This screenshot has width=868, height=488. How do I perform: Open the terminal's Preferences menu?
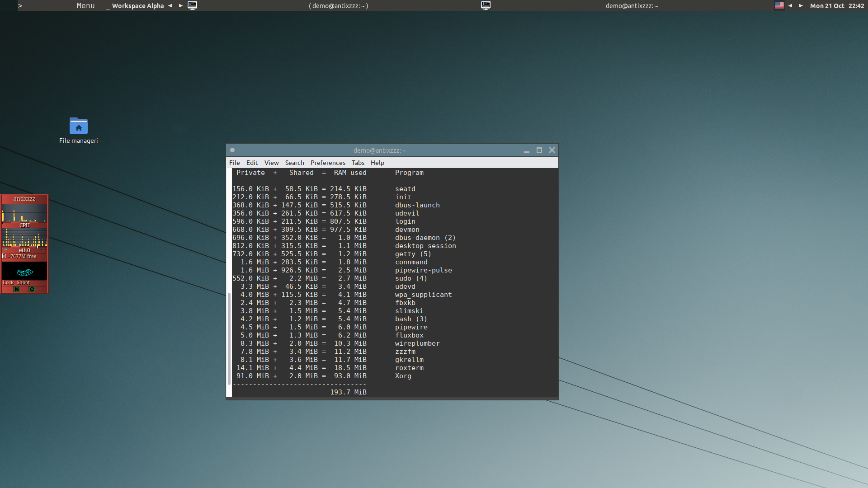point(327,163)
